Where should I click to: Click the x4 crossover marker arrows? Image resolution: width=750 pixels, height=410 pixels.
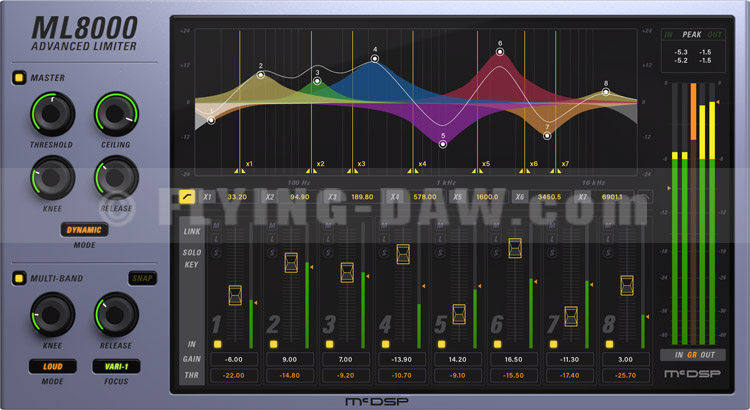pos(413,171)
